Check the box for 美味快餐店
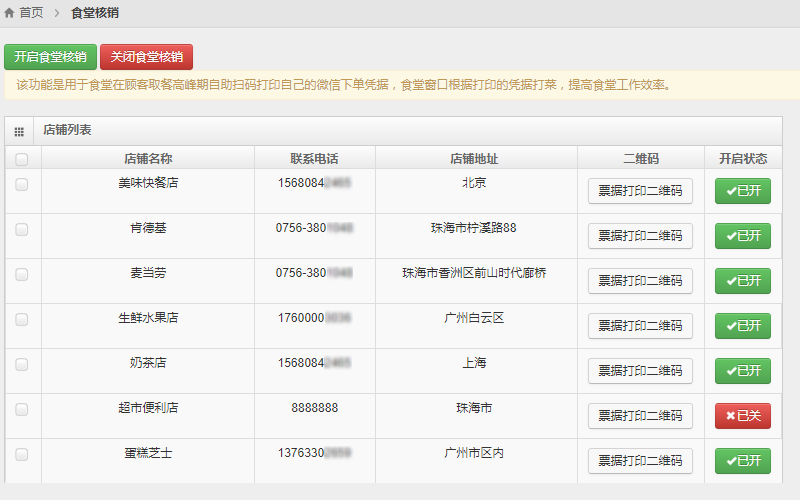800x500 pixels. coord(22,184)
